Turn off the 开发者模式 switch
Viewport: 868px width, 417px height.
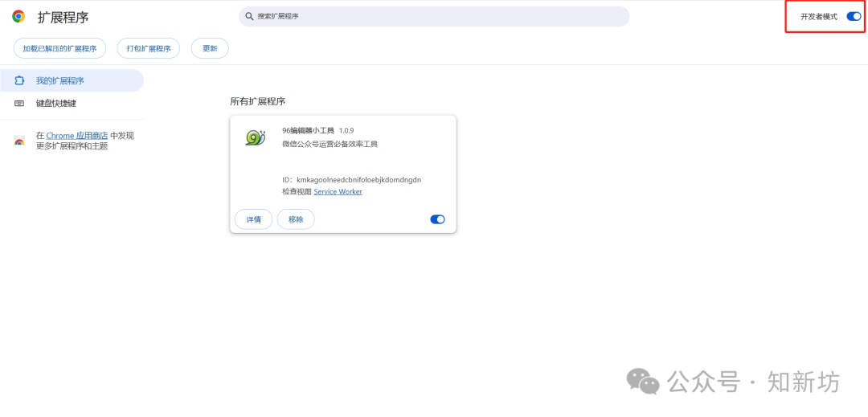[854, 17]
